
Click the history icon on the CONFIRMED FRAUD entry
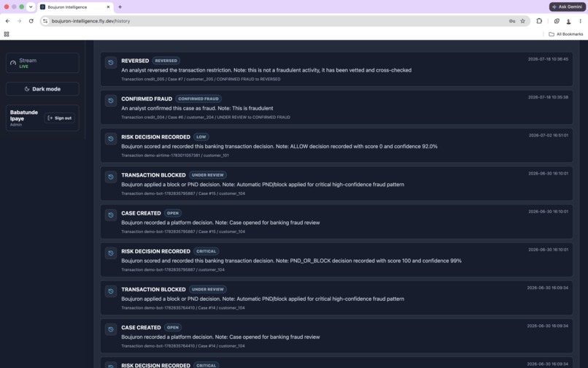tap(111, 101)
